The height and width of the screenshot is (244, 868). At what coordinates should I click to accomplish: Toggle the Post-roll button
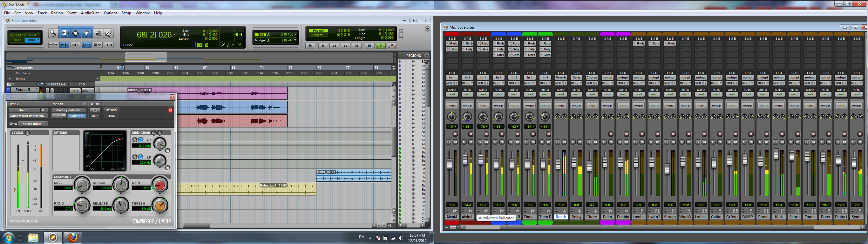318,35
